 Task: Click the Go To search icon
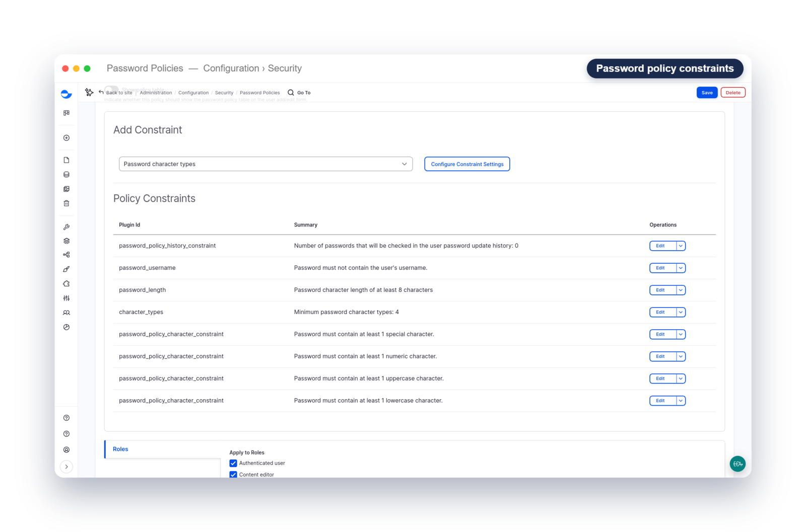coord(291,93)
